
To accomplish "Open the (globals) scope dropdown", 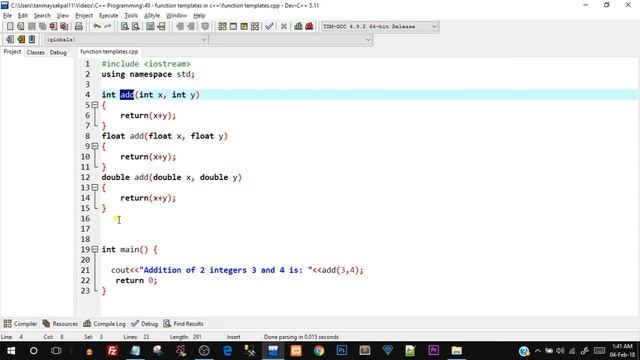I will click(126, 40).
